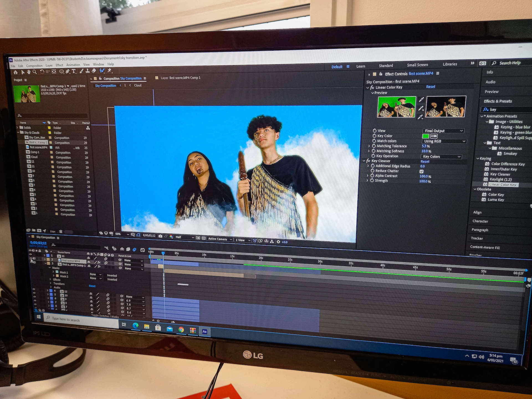Open the Match colors Using RGB dropdown

click(444, 141)
